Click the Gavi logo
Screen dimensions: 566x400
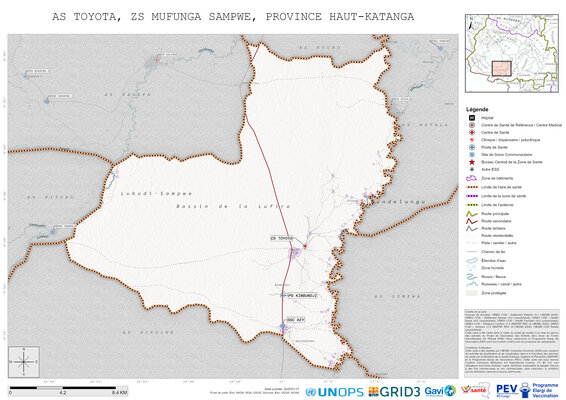440,391
